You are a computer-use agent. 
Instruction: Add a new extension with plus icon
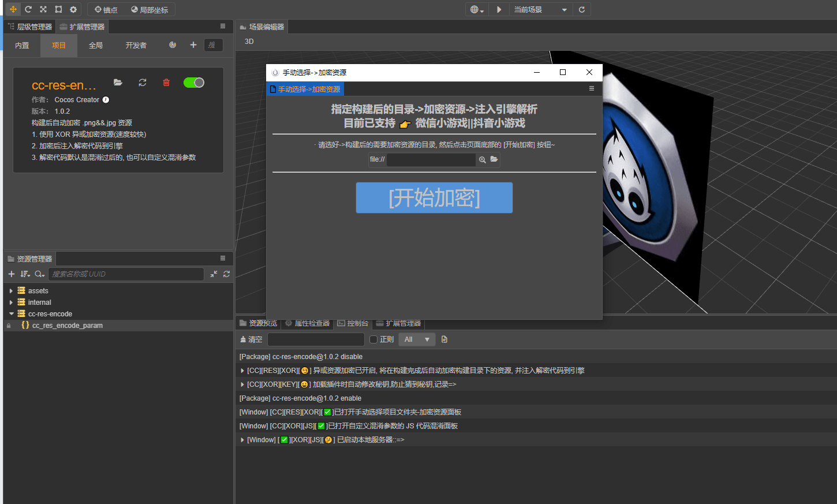193,44
